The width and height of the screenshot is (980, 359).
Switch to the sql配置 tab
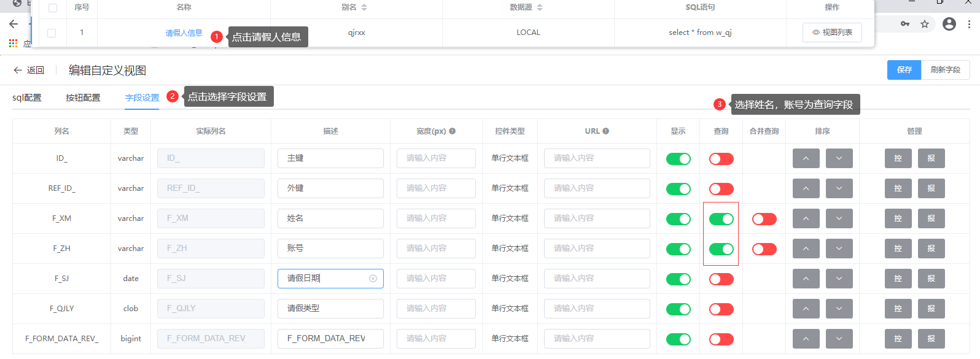tap(27, 98)
